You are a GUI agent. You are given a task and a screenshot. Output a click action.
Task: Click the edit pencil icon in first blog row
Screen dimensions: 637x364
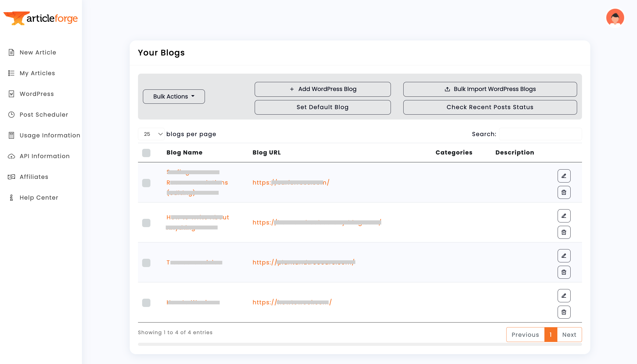[564, 176]
